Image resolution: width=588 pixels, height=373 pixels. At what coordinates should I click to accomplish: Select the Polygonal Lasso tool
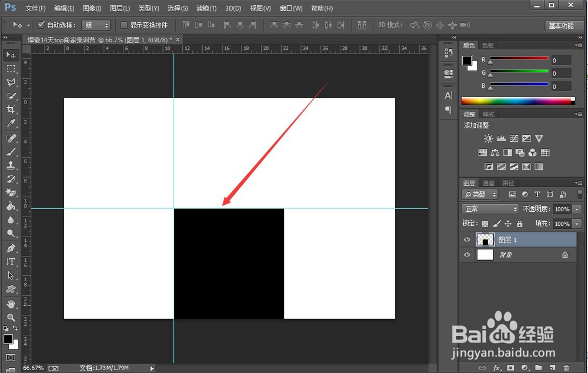(11, 82)
